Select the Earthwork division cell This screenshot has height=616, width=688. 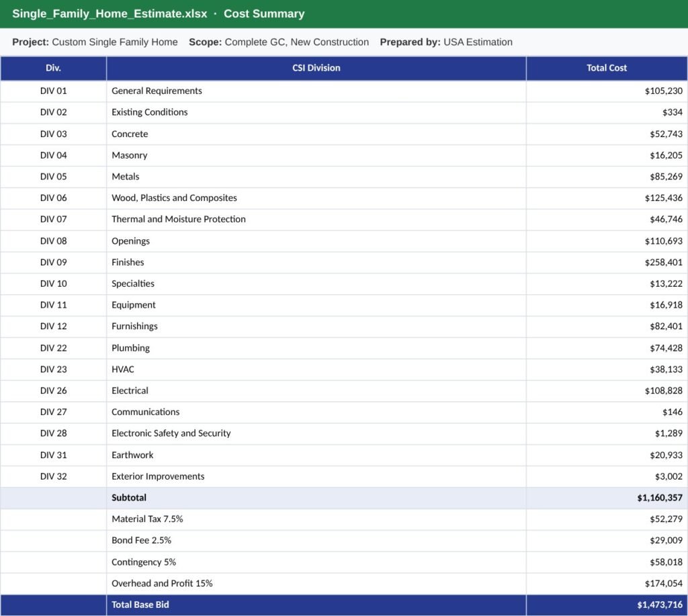[316, 455]
